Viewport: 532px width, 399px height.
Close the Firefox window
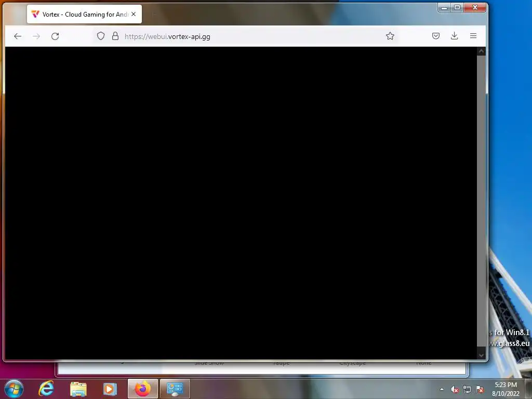(475, 7)
